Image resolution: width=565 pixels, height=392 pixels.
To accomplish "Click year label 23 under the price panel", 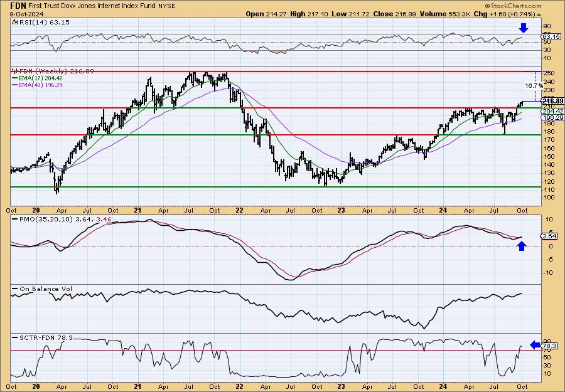I will (x=341, y=210).
